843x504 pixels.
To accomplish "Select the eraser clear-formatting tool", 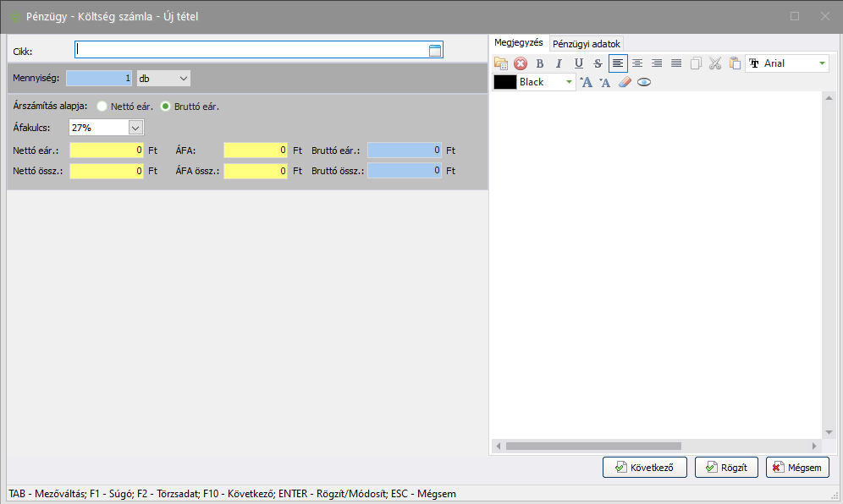I will [625, 82].
